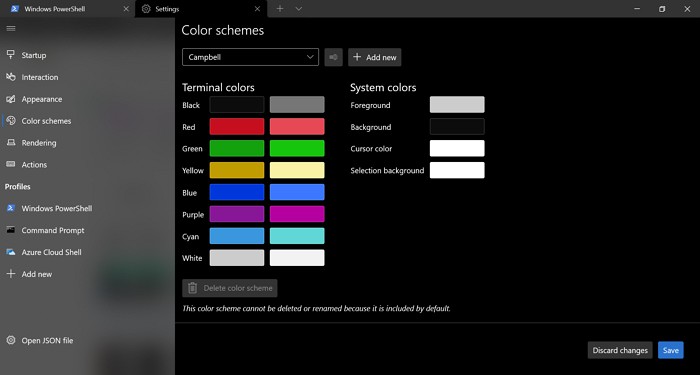The width and height of the screenshot is (700, 375).
Task: Open the Interaction settings page
Action: (x=88, y=77)
